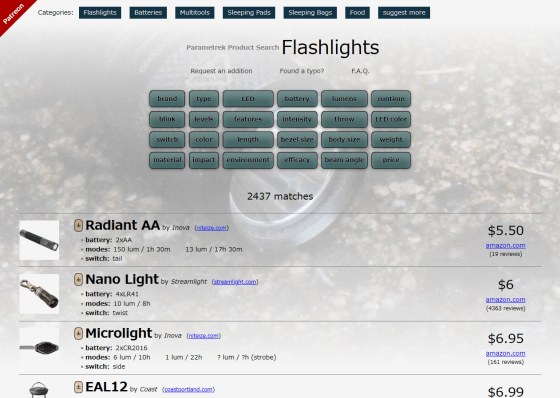Click the Radiant AA product title

122,225
